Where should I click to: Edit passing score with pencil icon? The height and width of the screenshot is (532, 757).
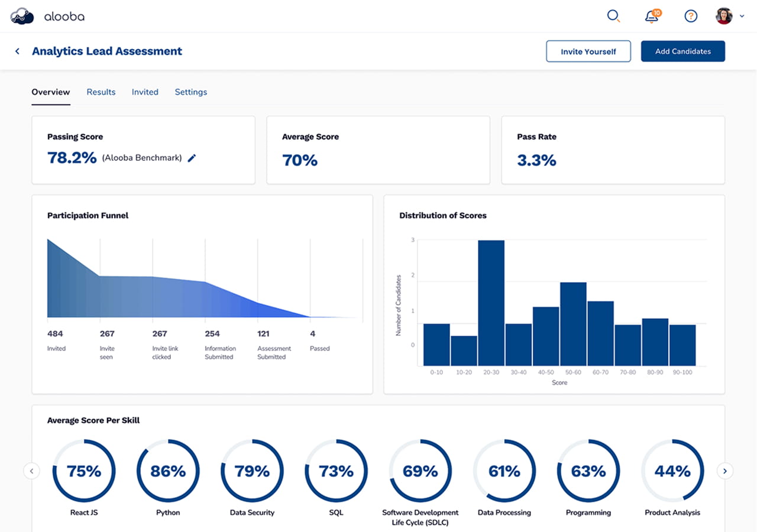(x=192, y=158)
